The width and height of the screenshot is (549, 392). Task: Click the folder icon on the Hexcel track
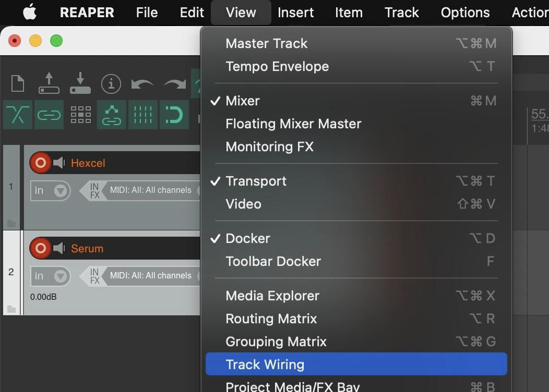tap(11, 224)
